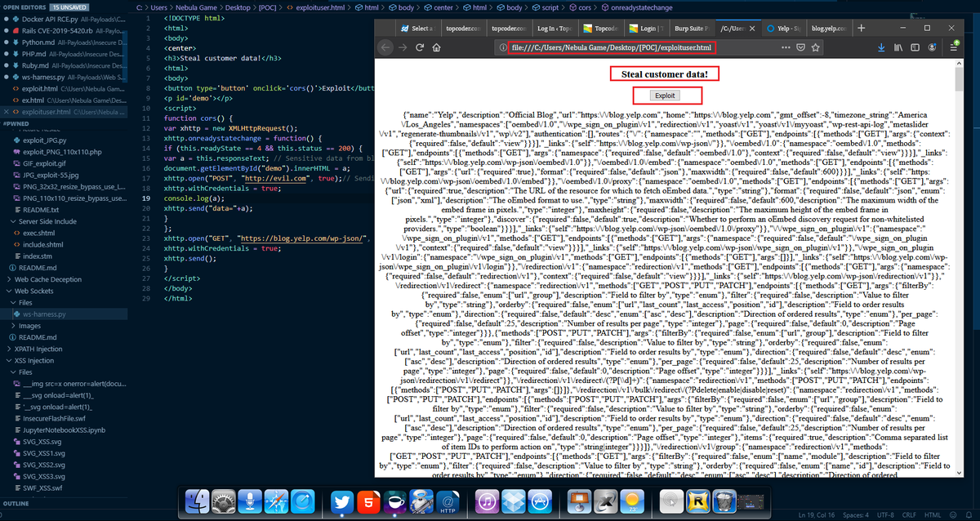
Task: Open the Firefox home page
Action: tap(437, 47)
